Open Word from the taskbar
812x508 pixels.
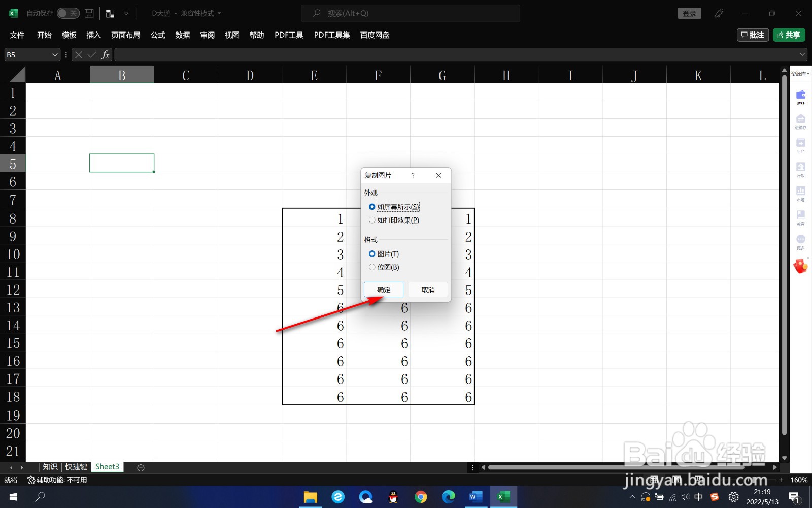[476, 497]
